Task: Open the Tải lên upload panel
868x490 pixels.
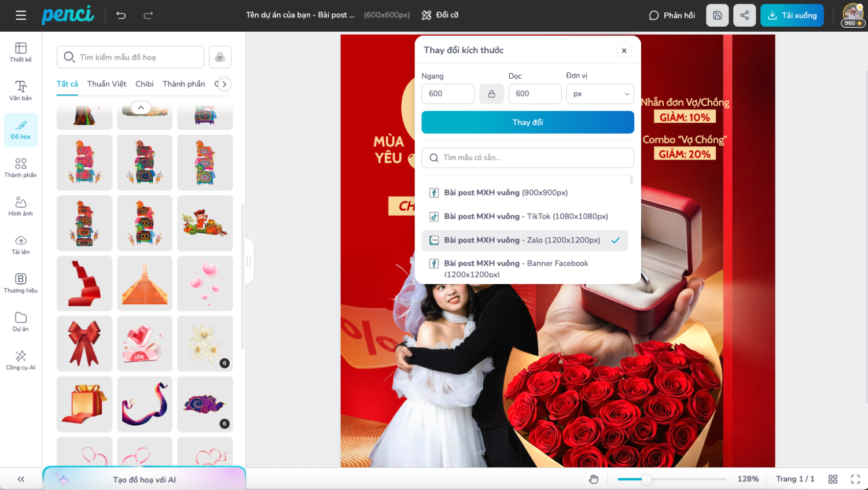Action: point(21,245)
